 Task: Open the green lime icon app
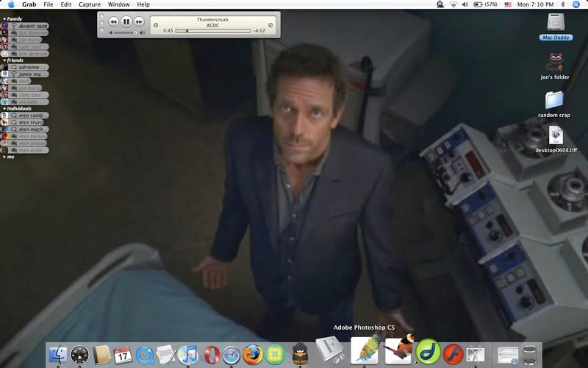pos(275,355)
